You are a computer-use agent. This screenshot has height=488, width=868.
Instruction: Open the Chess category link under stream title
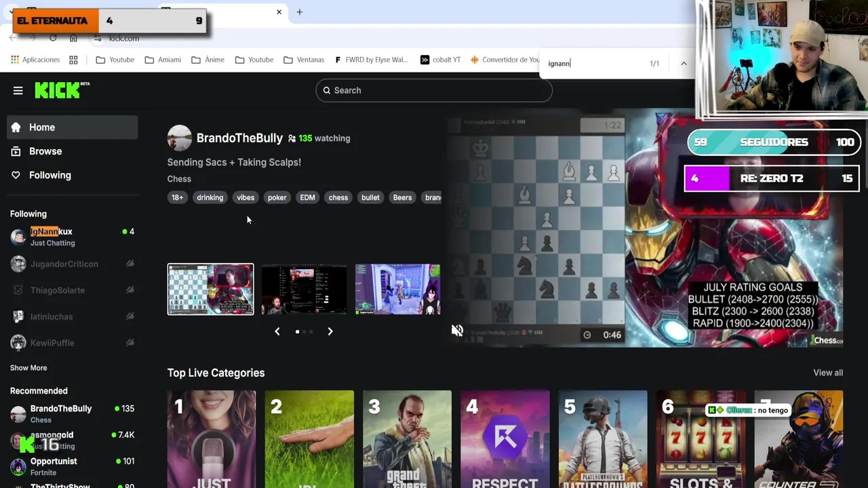(179, 179)
